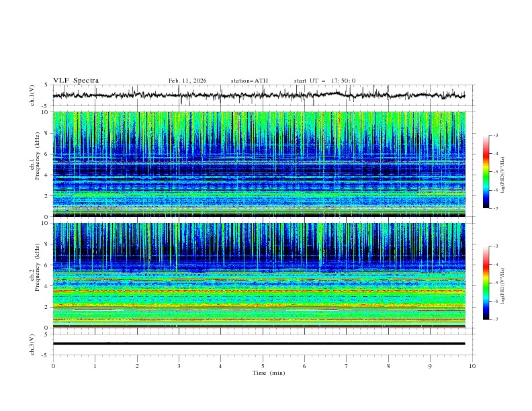The image size is (532, 411).
Task: Click the time axis tick label '0'
Action: tap(53, 366)
